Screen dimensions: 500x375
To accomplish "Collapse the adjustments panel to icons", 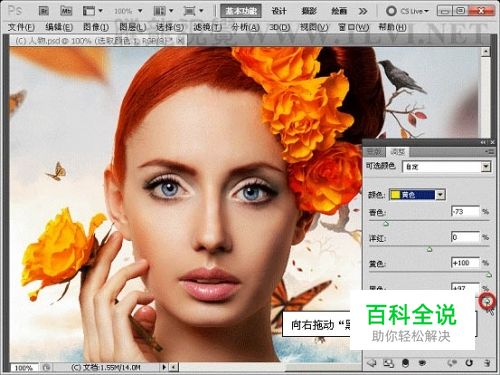I will click(x=483, y=142).
